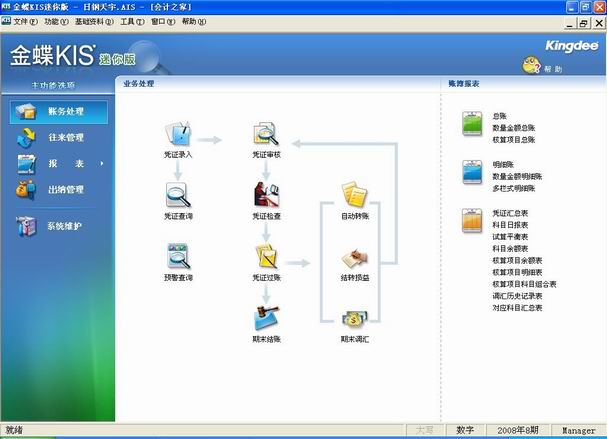Screen dimensions: 607x439
Task: Open the 基础资料(D) menu
Action: 94,22
